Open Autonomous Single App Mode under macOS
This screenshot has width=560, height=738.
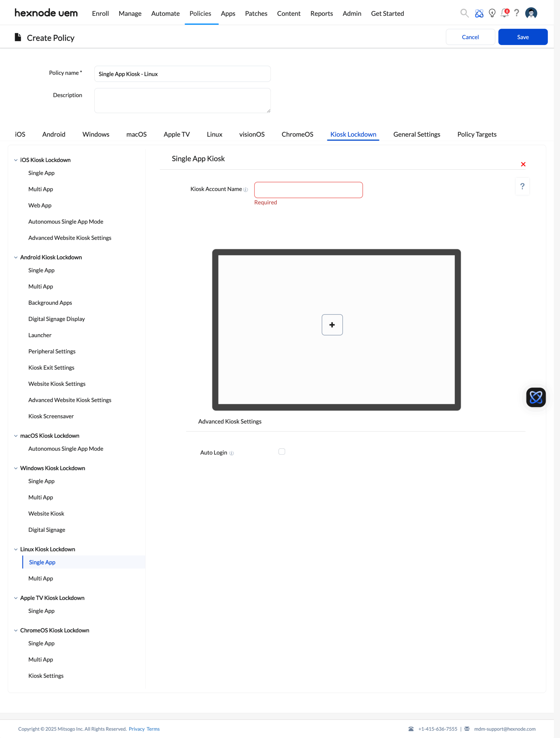pyautogui.click(x=66, y=449)
